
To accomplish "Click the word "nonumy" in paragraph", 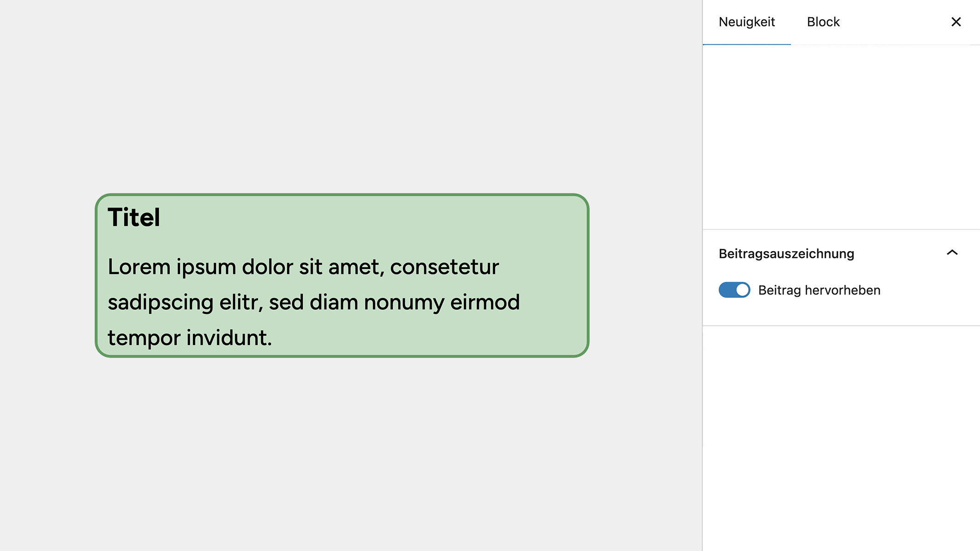I will (404, 303).
